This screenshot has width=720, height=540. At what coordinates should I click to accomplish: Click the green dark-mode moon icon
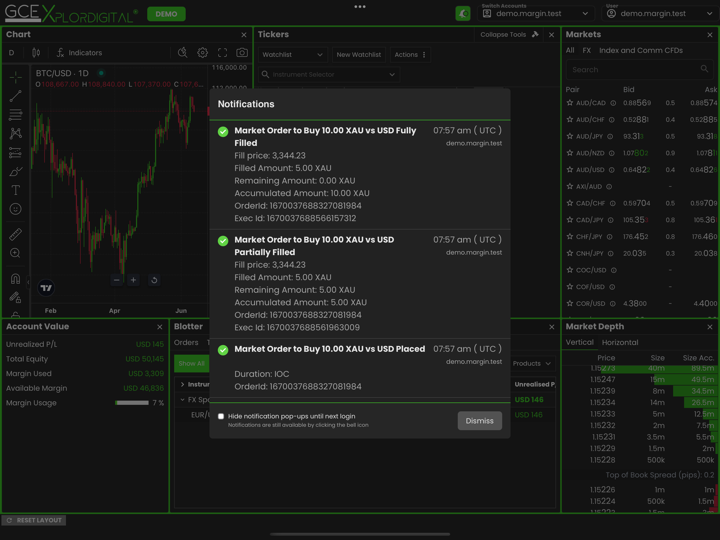(x=462, y=14)
